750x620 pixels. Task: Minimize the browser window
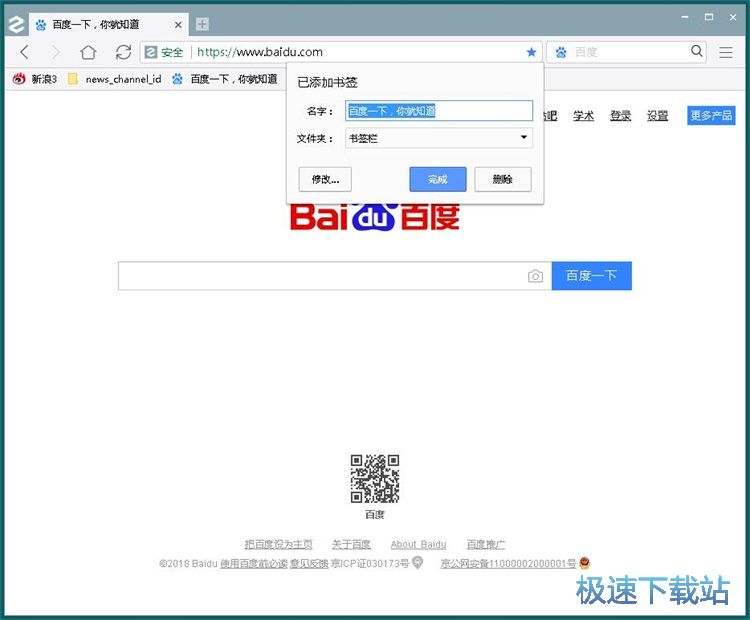(685, 17)
